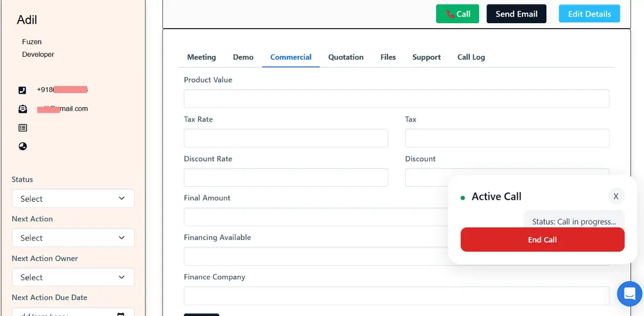Click the phone number starting with +918

tap(62, 90)
